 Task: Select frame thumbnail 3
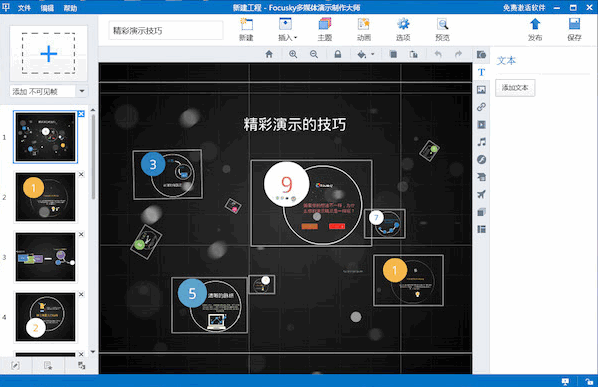click(45, 257)
